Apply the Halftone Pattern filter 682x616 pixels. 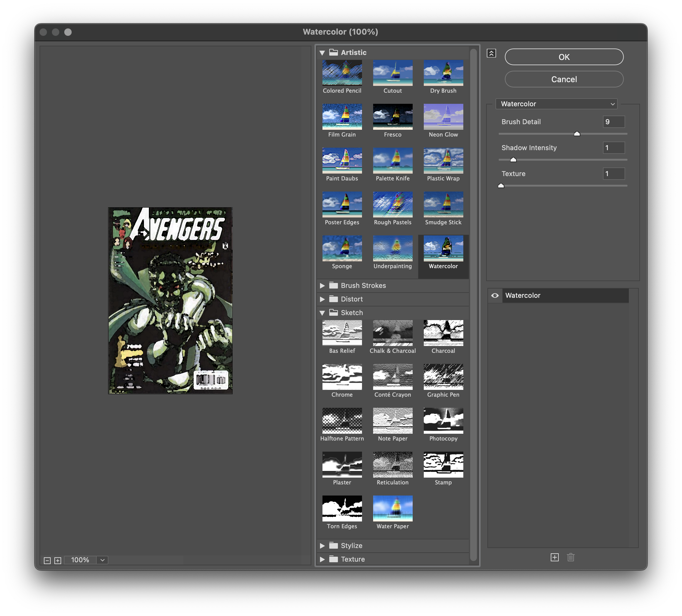(342, 421)
